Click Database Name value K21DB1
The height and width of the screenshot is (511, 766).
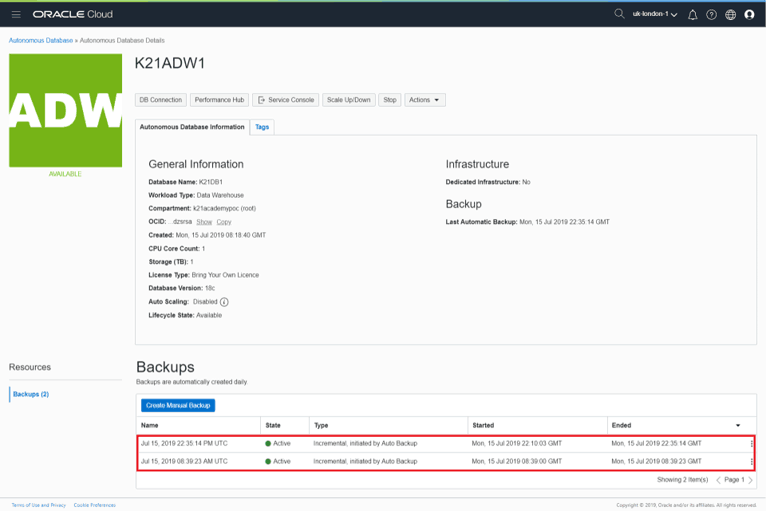tap(211, 182)
